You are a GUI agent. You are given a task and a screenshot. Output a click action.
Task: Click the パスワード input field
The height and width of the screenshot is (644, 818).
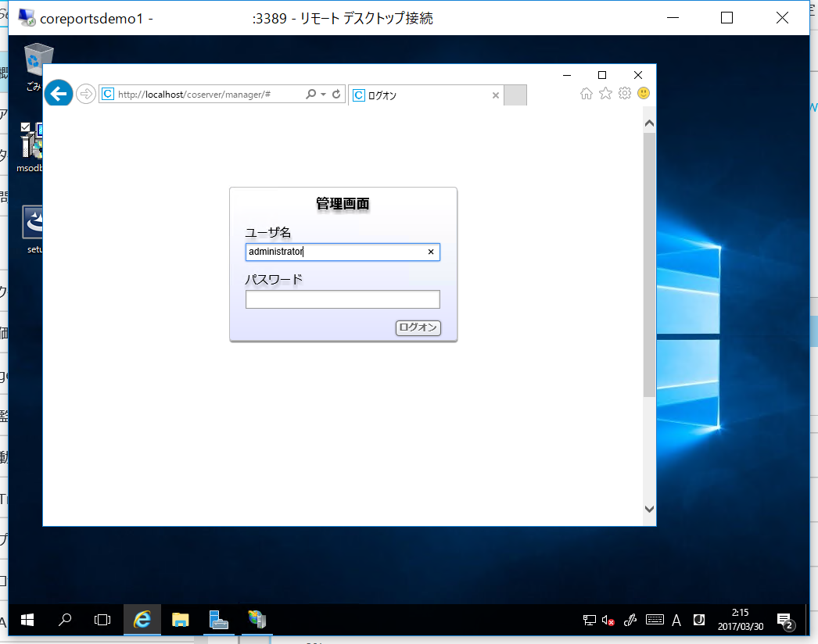click(343, 299)
